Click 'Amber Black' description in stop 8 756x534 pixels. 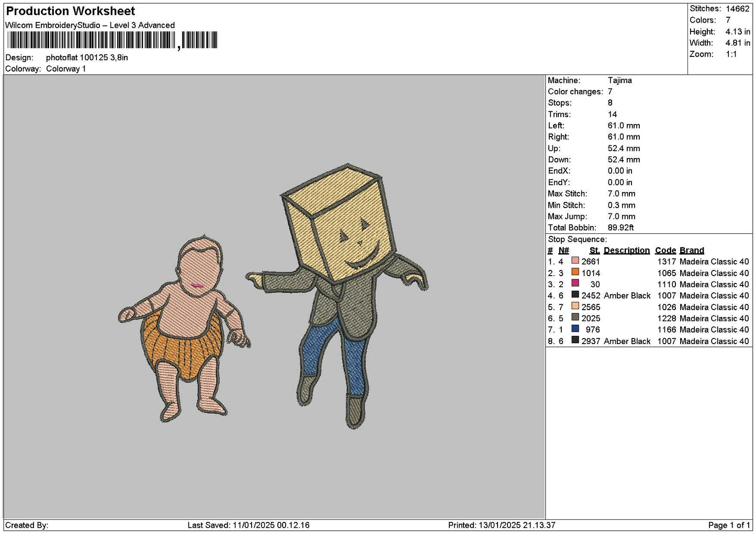[627, 342]
